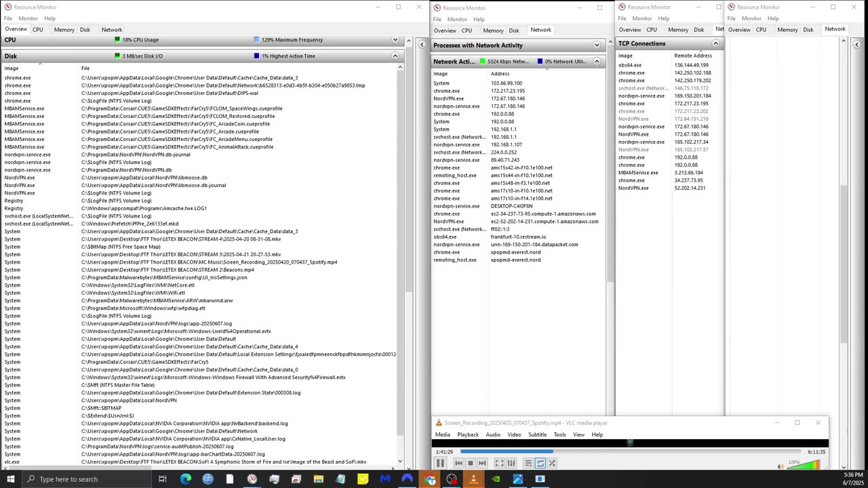This screenshot has height=488, width=868.
Task: Open NVIDIA app from taskbar
Action: [x=496, y=479]
